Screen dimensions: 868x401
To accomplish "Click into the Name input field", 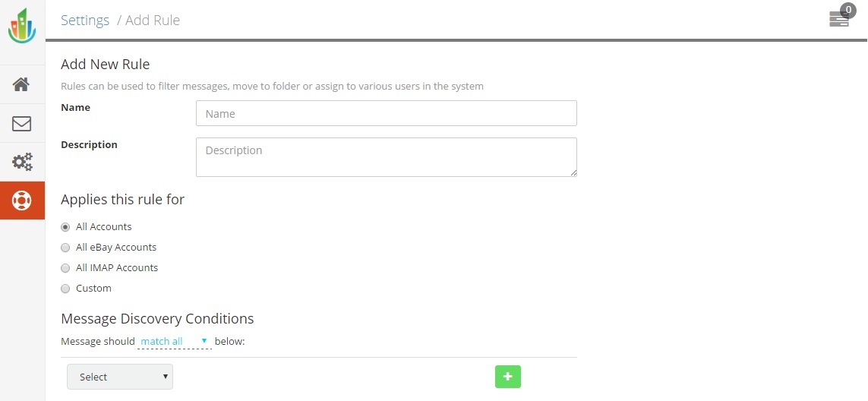I will click(x=386, y=113).
